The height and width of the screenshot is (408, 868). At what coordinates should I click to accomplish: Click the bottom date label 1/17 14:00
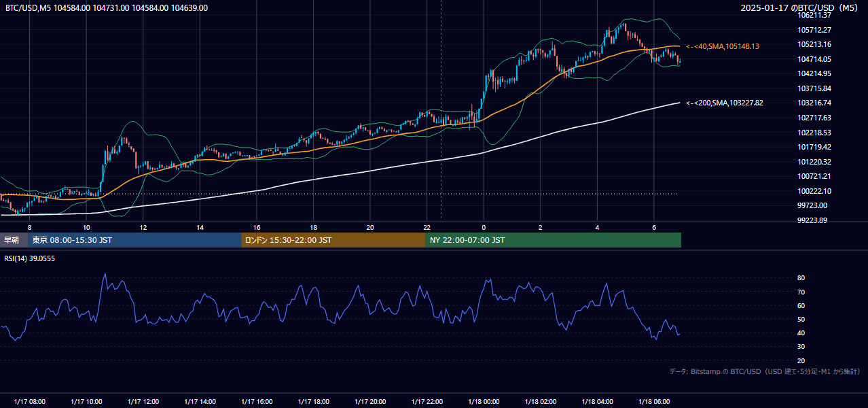[x=200, y=402]
